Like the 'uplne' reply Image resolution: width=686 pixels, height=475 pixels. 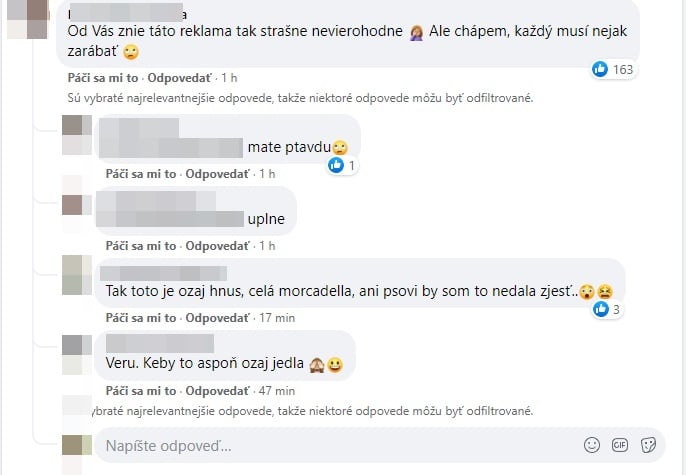point(140,246)
